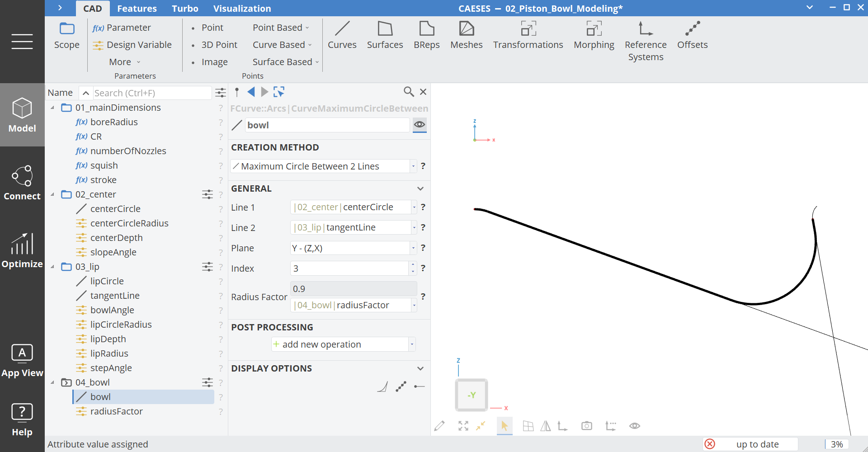Open the Curve Based menu
This screenshot has width=868, height=452.
click(x=282, y=45)
